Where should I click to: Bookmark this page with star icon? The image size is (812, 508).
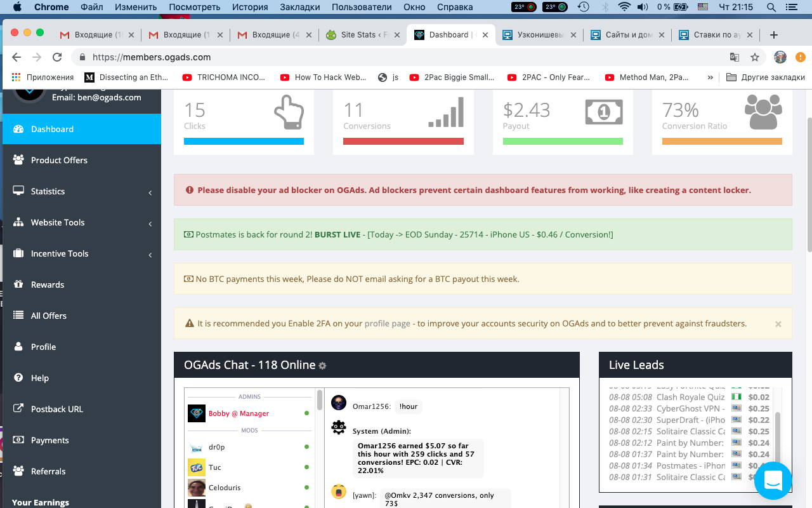755,57
